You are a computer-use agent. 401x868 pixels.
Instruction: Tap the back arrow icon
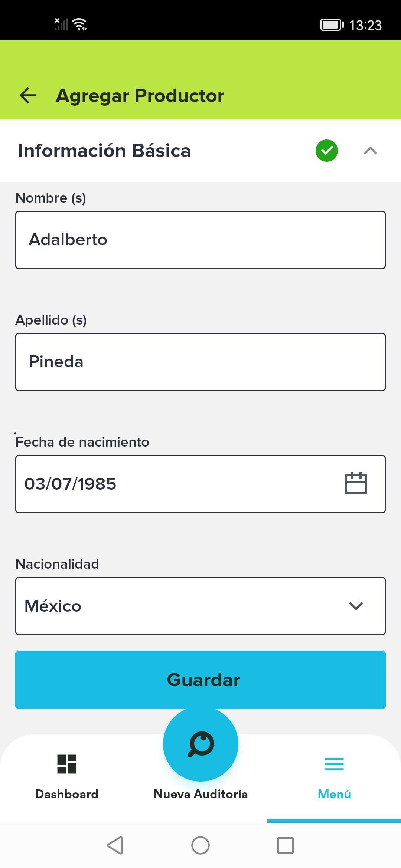tap(28, 95)
